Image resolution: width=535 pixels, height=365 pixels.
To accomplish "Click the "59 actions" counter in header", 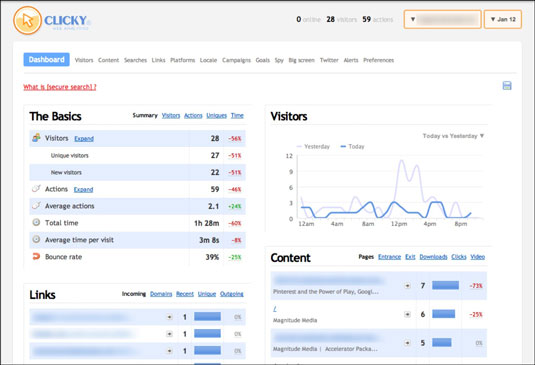I will 378,19.
